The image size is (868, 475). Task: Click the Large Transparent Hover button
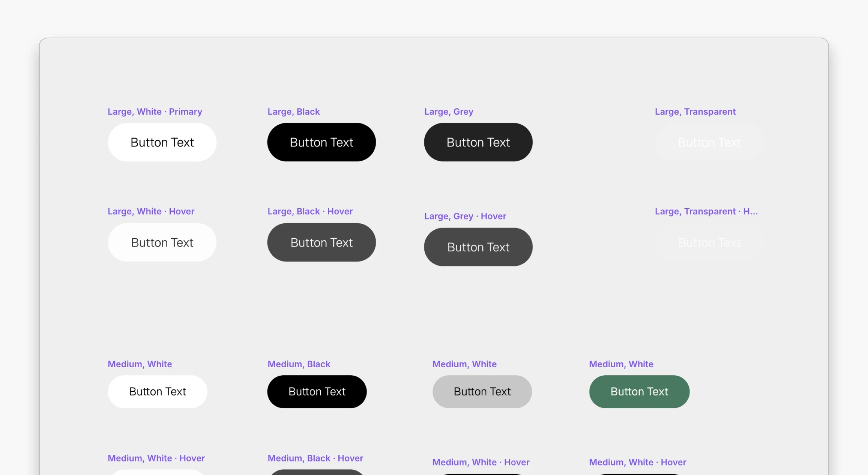pos(709,242)
